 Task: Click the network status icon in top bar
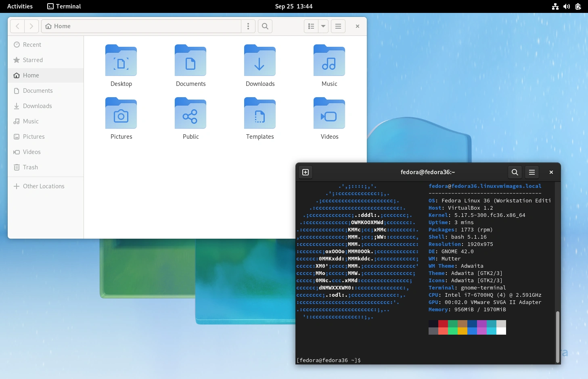click(x=555, y=6)
